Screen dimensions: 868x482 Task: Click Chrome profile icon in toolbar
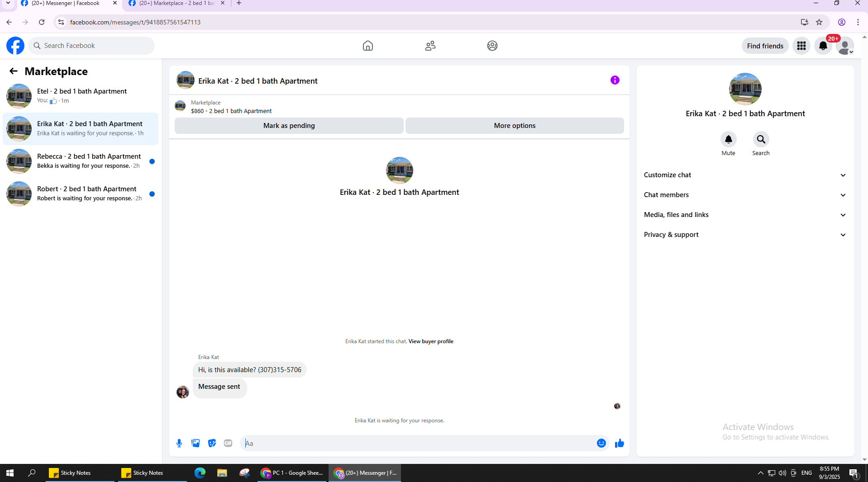pyautogui.click(x=842, y=22)
